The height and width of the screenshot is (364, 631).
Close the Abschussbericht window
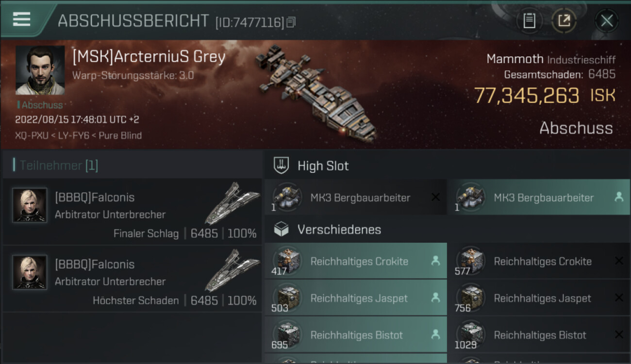pos(606,20)
